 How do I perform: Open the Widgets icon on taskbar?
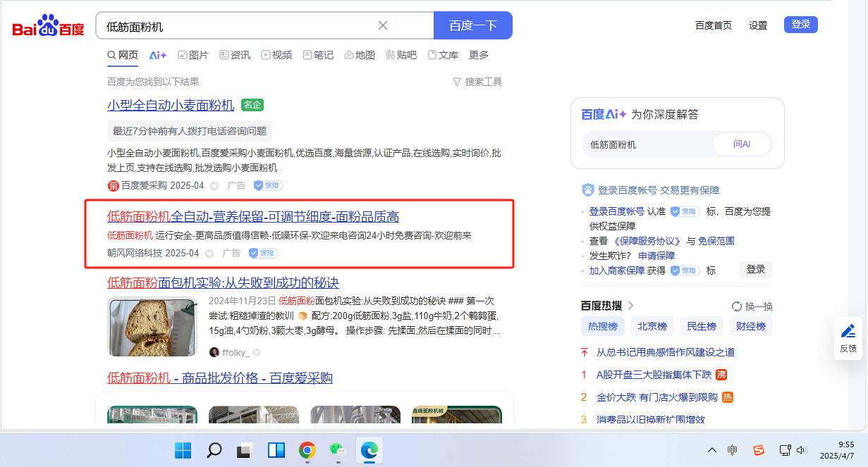pyautogui.click(x=276, y=449)
